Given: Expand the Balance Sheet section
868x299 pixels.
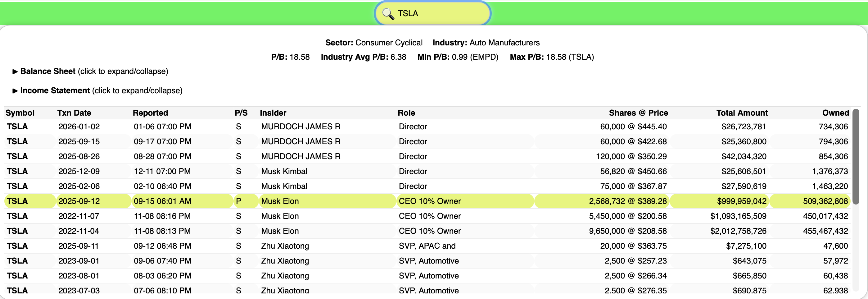Looking at the screenshot, I should point(90,71).
